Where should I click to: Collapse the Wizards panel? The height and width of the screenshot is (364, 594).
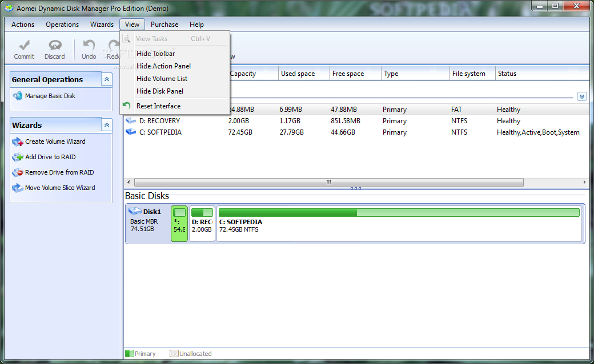[x=107, y=125]
